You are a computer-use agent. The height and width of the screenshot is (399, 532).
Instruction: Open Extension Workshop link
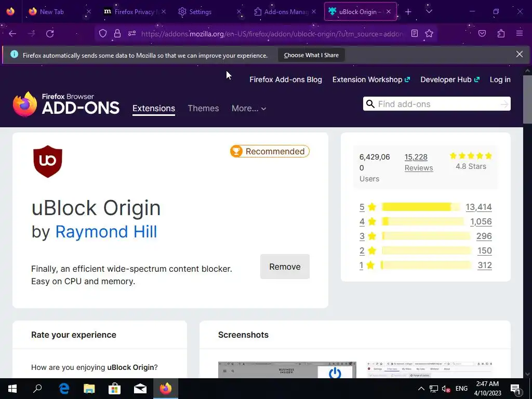pyautogui.click(x=371, y=79)
